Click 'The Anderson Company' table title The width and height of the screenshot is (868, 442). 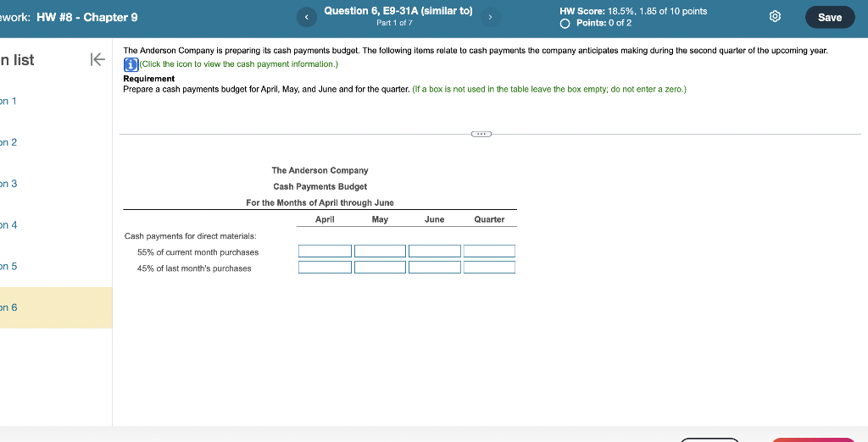coord(320,170)
